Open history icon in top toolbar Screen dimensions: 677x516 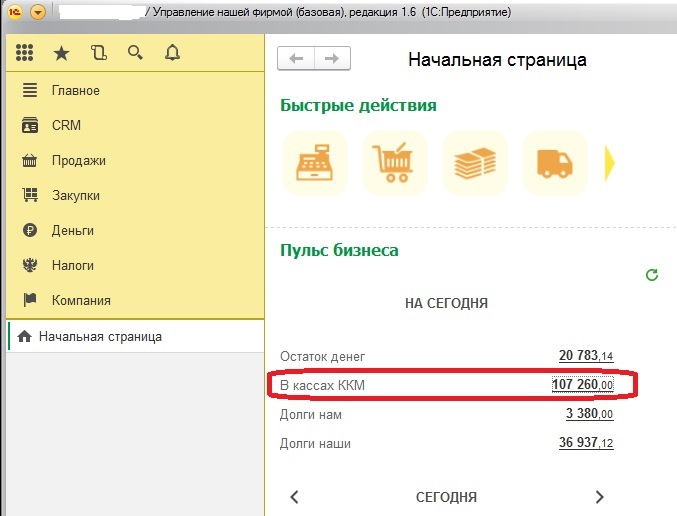coord(98,53)
